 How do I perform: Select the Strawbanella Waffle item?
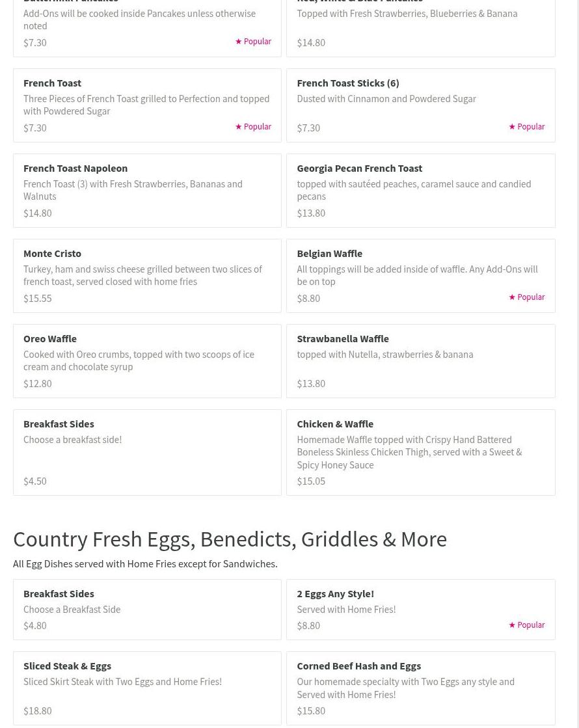tap(420, 361)
